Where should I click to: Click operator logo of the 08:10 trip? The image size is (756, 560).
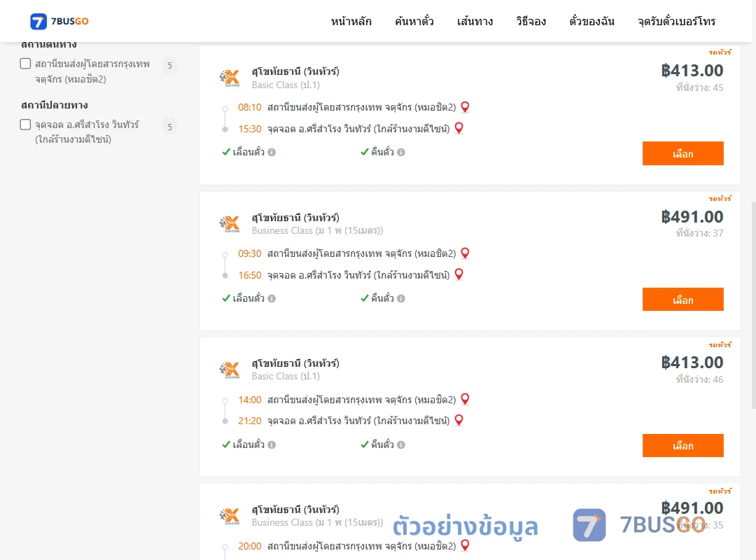click(230, 78)
